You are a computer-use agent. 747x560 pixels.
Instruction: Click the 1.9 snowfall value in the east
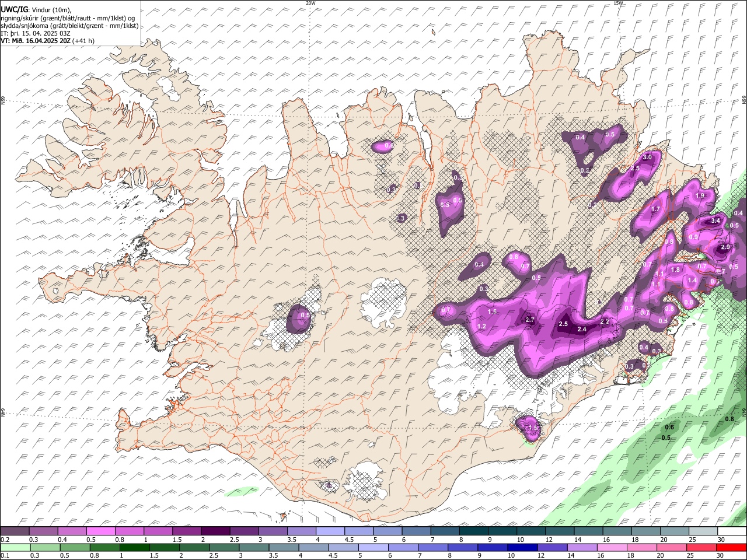(700, 196)
